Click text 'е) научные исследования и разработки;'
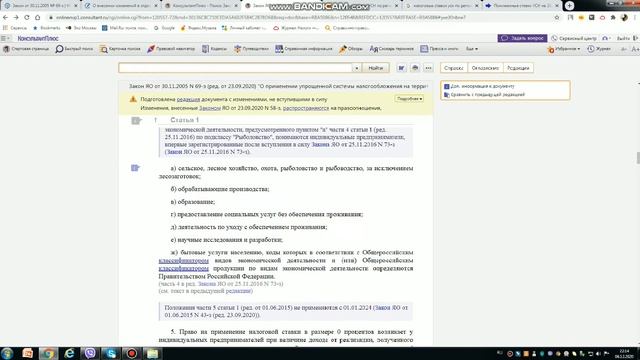The image size is (640, 360). pyautogui.click(x=227, y=240)
